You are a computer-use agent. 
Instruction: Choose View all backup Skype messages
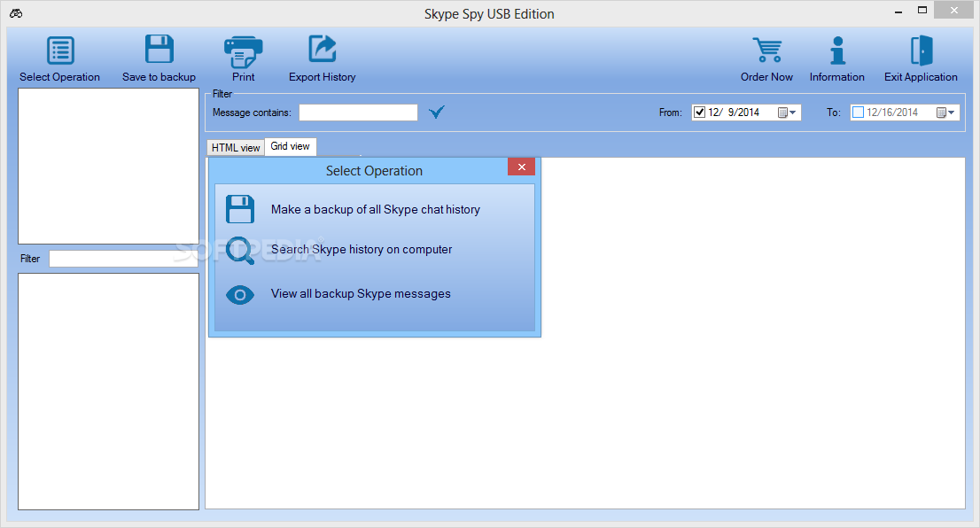pyautogui.click(x=361, y=294)
